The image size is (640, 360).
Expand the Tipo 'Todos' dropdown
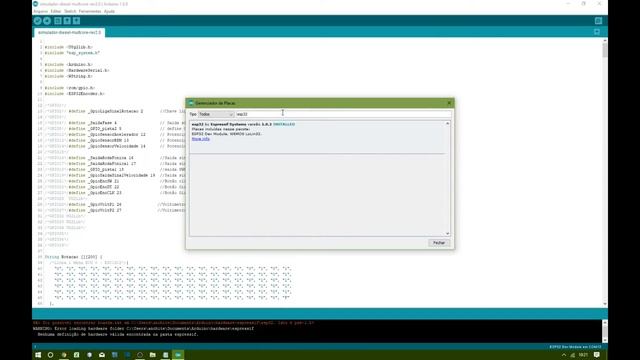pos(216,114)
